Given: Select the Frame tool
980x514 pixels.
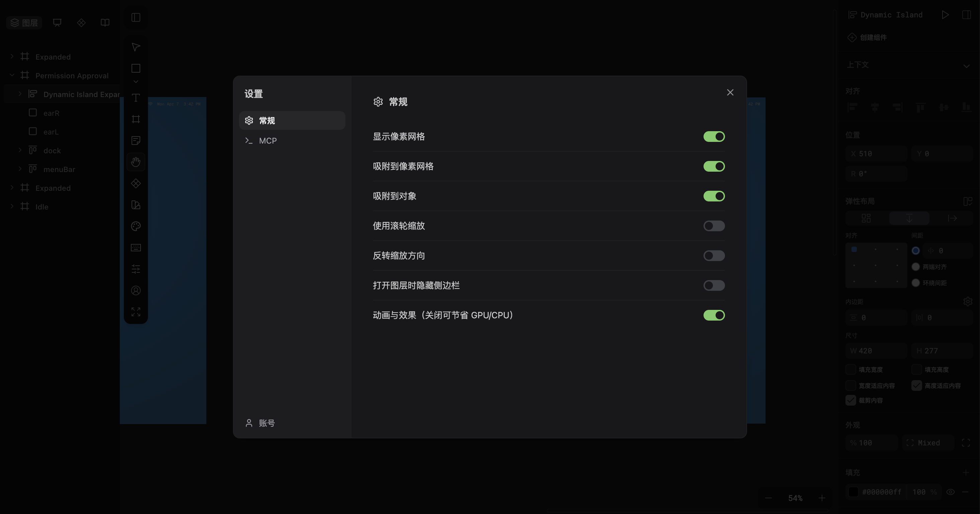Looking at the screenshot, I should tap(136, 119).
